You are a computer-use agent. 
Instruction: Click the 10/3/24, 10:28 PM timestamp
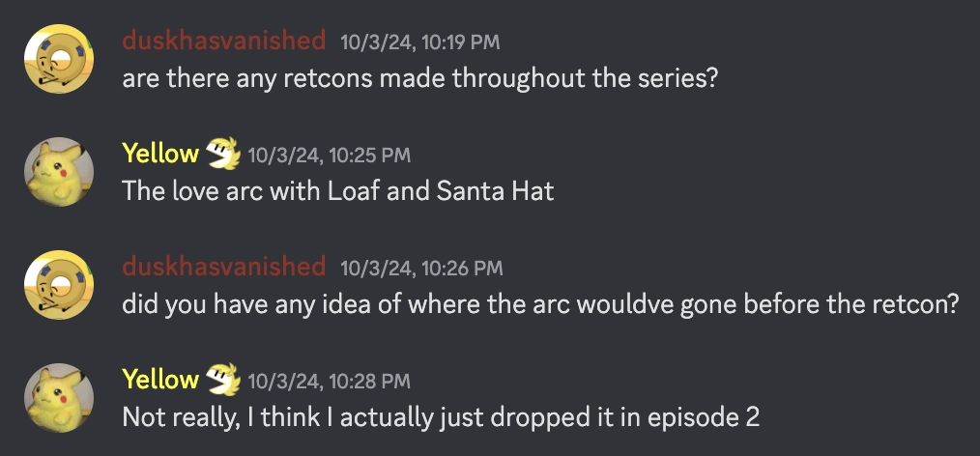[330, 381]
